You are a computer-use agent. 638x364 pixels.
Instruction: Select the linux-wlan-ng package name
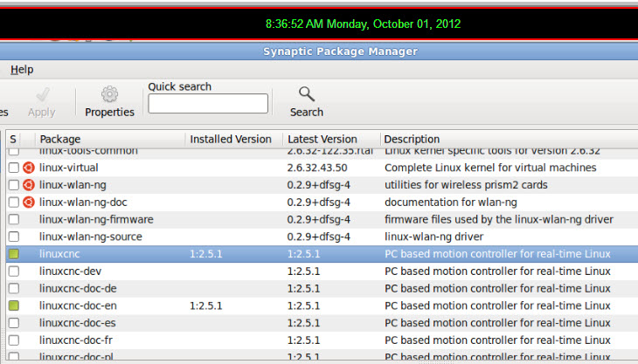click(x=73, y=185)
